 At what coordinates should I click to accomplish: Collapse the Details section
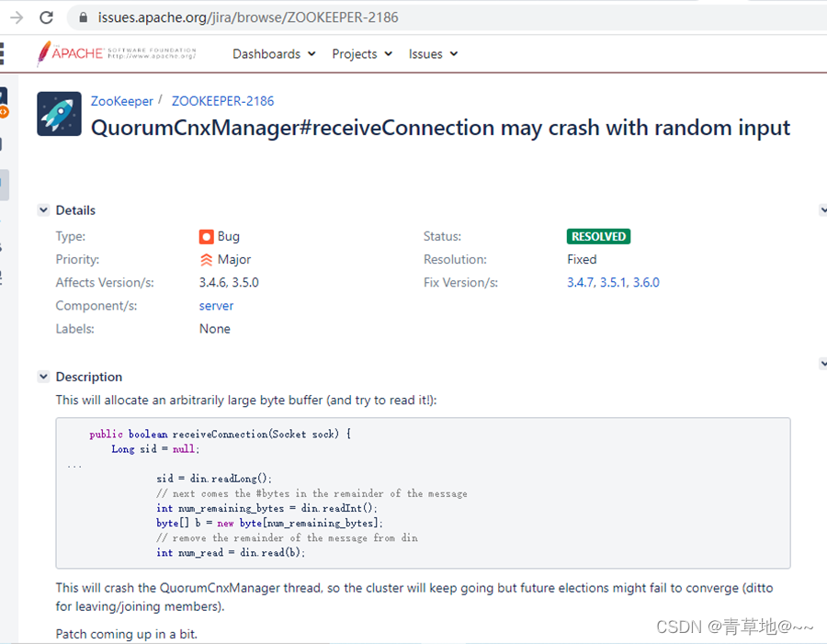coord(43,209)
